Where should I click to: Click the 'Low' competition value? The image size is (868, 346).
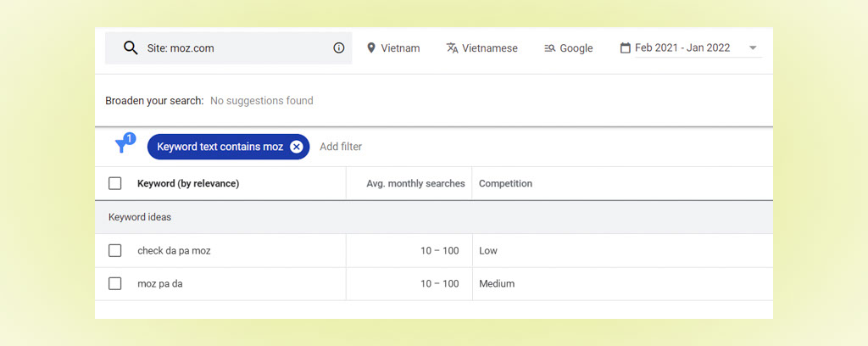pos(488,250)
